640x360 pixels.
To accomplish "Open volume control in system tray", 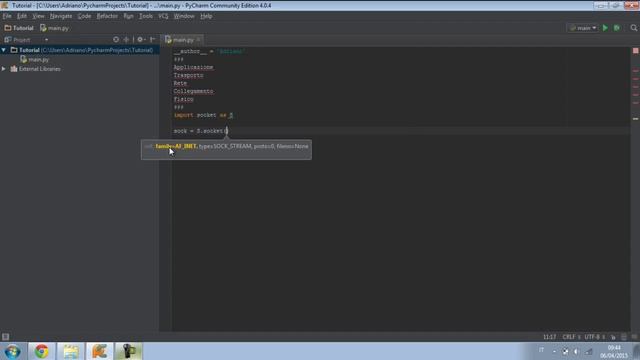I will (576, 351).
